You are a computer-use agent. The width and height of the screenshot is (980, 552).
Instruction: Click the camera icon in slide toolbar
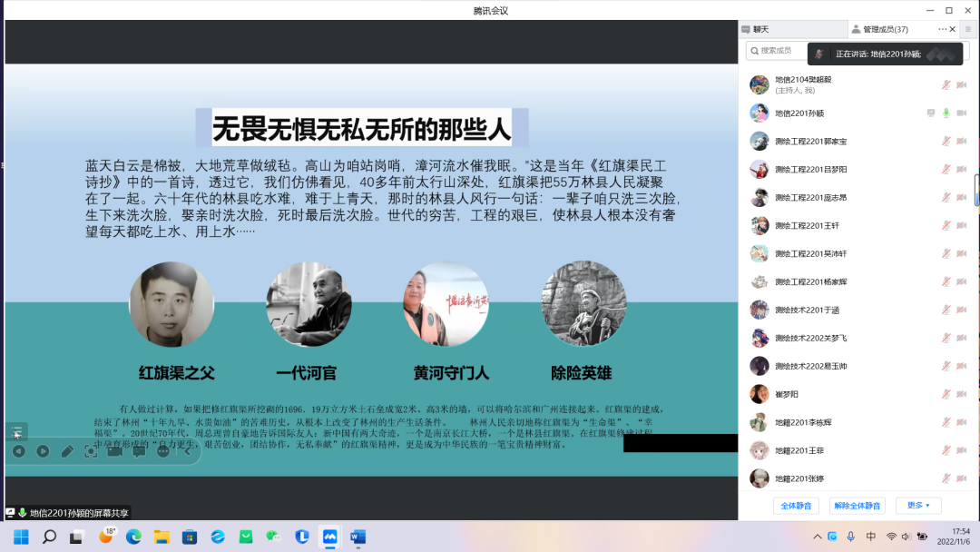click(115, 451)
